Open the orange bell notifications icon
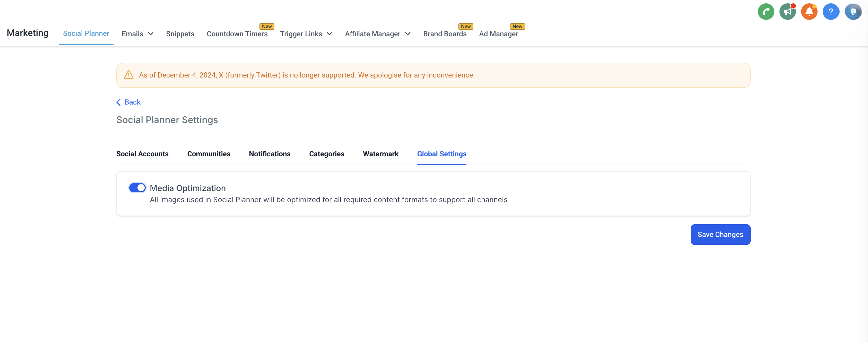Viewport: 868px width, 343px height. tap(809, 12)
